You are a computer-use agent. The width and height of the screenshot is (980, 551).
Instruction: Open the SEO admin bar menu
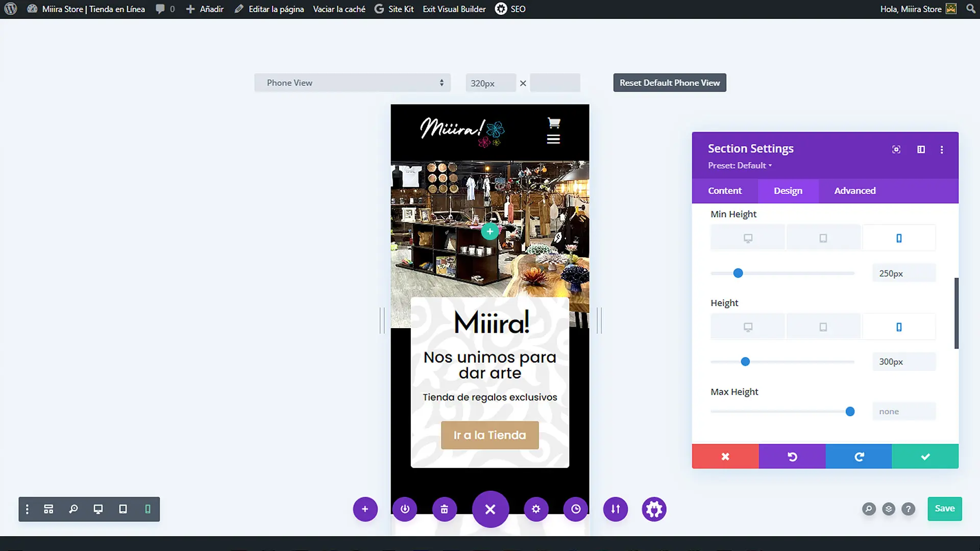pos(510,9)
